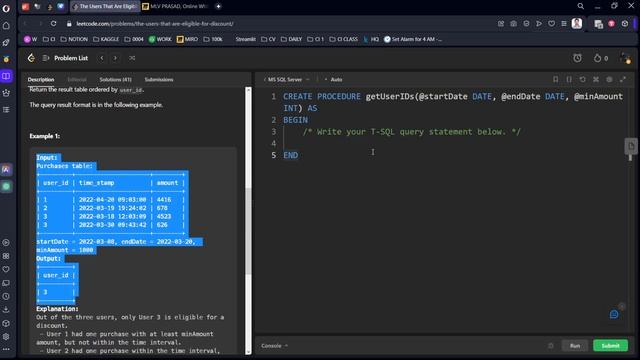Search open tabs with magnifier icon
The height and width of the screenshot is (360, 640).
click(x=580, y=6)
